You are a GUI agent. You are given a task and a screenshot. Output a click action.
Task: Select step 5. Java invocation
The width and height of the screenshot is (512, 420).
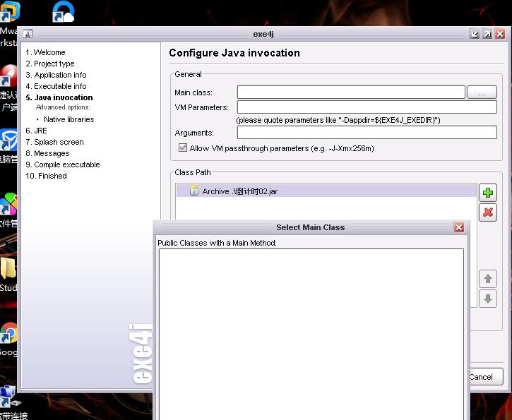coord(59,97)
